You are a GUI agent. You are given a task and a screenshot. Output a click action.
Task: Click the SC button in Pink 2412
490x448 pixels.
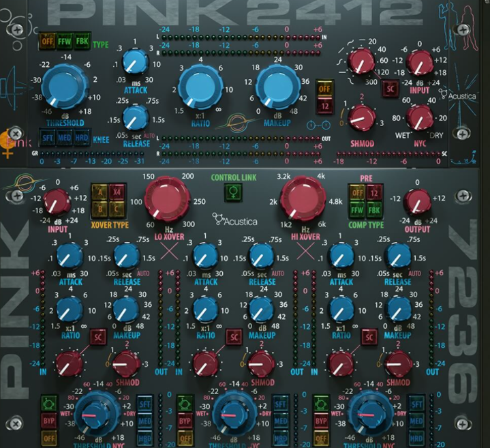(x=391, y=87)
